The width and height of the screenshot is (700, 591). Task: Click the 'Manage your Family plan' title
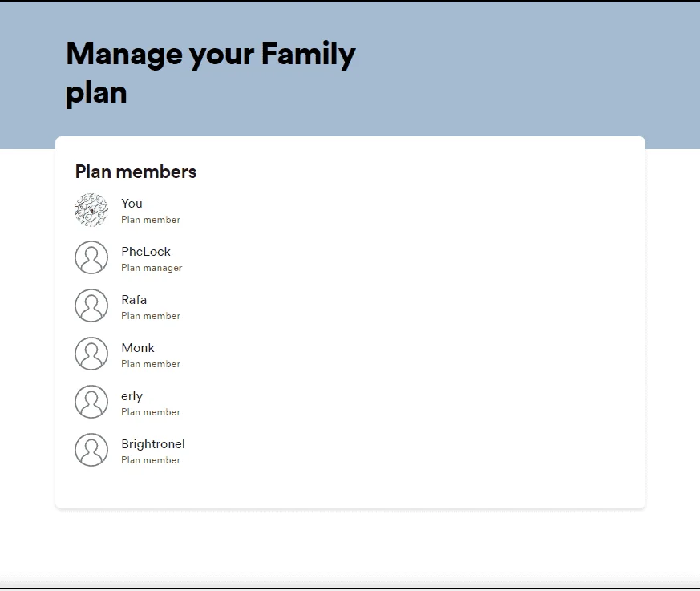[211, 73]
